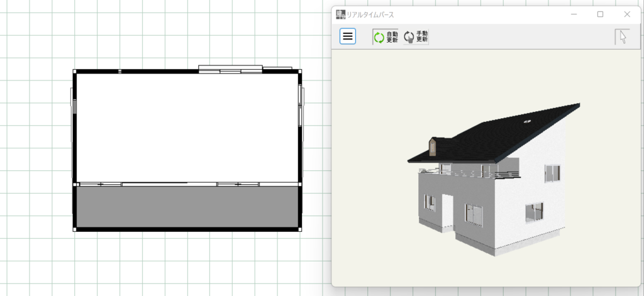The height and width of the screenshot is (296, 644).
Task: Maximize the リアルタイムパース window
Action: (x=600, y=14)
